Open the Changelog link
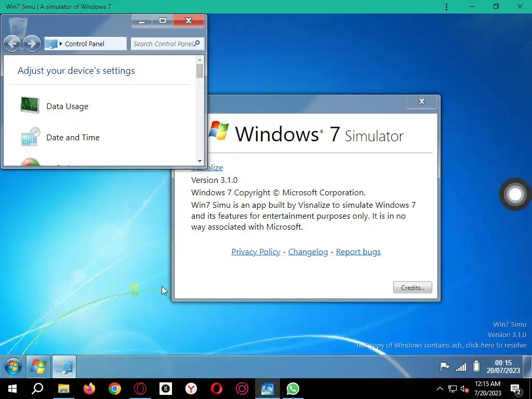The width and height of the screenshot is (532, 399). [x=308, y=252]
